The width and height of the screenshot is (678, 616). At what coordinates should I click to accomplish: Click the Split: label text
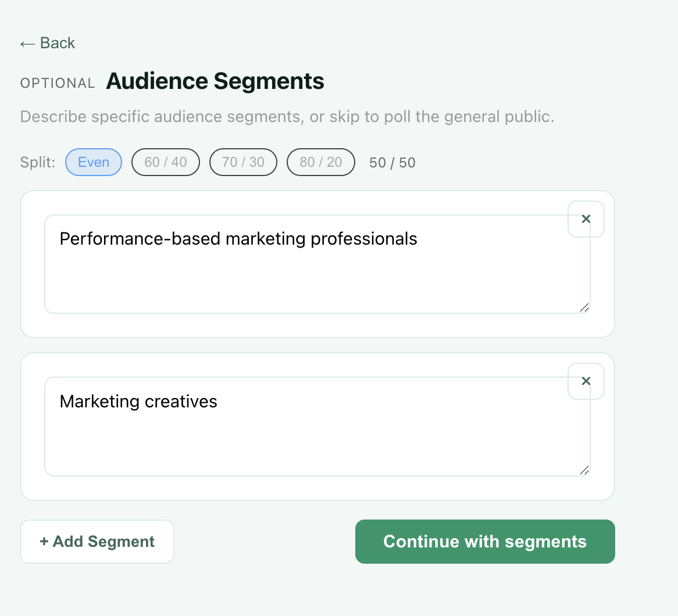[38, 162]
